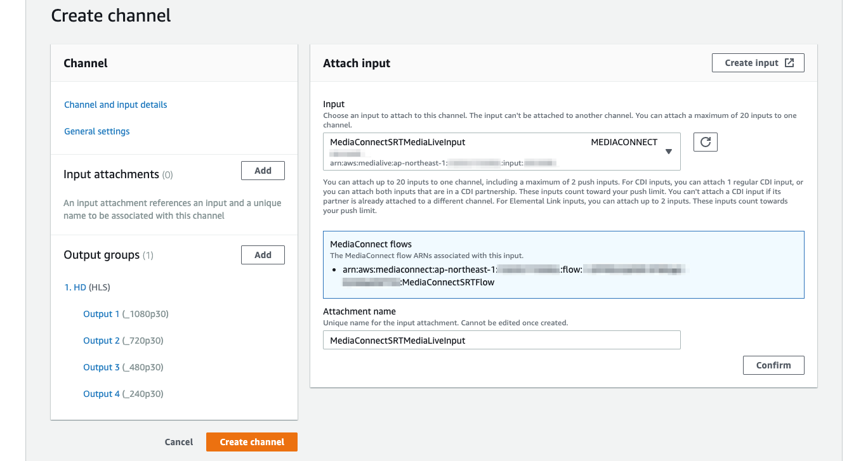Image resolution: width=868 pixels, height=461 pixels.
Task: Add a new input attachment
Action: (x=263, y=170)
